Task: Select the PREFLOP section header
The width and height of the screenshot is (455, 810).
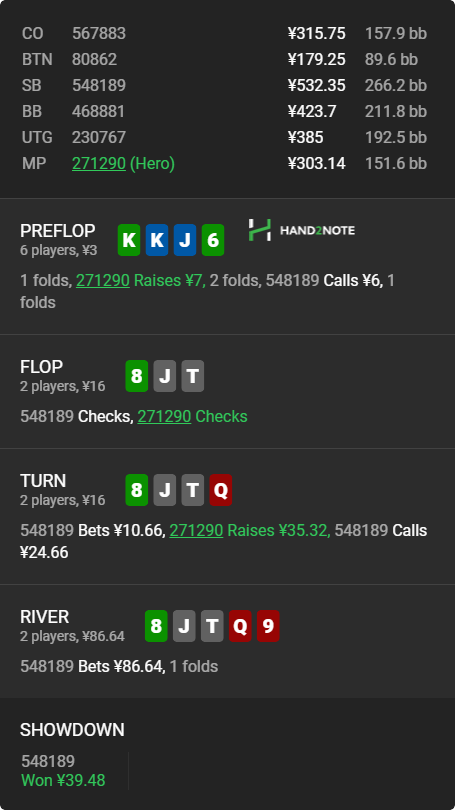Action: coord(57,231)
